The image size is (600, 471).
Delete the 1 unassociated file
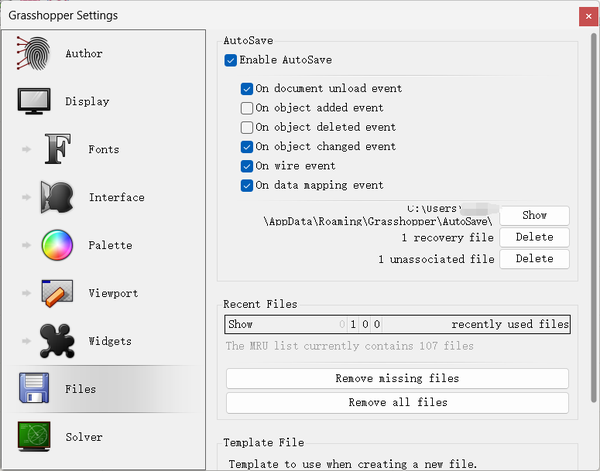[534, 259]
